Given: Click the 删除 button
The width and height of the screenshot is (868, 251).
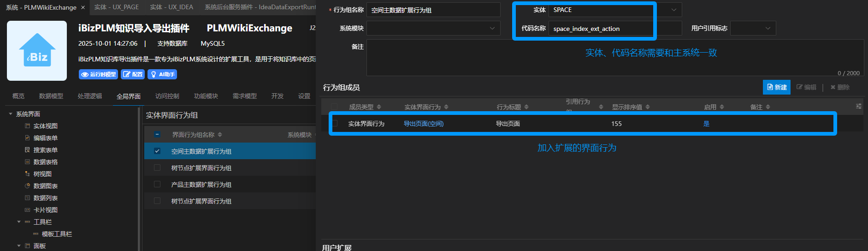Looking at the screenshot, I should tap(840, 87).
